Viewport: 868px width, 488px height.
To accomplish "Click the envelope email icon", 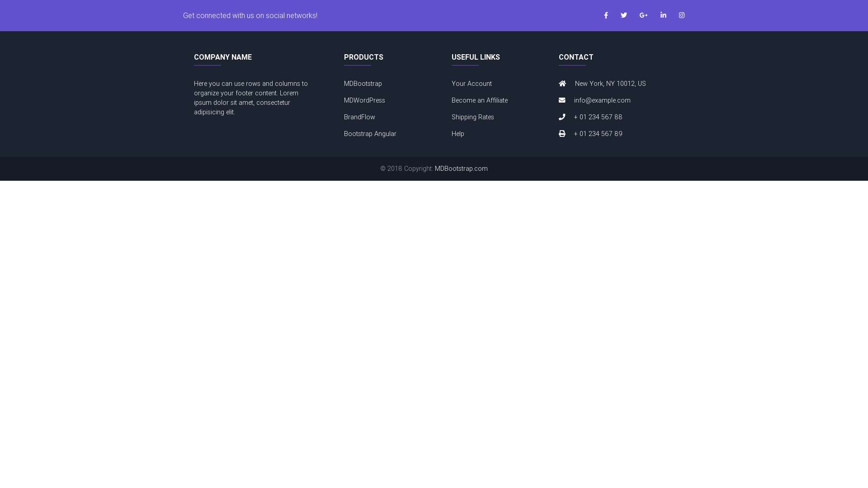I will click(562, 100).
